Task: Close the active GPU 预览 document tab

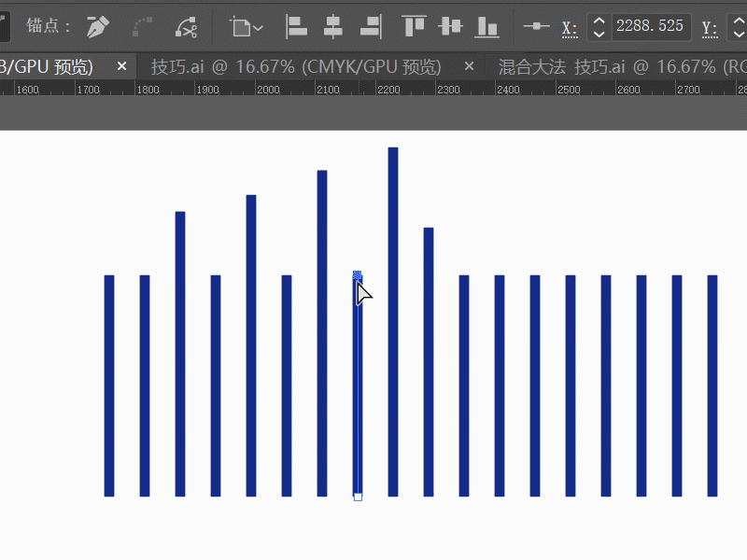Action: coord(121,66)
